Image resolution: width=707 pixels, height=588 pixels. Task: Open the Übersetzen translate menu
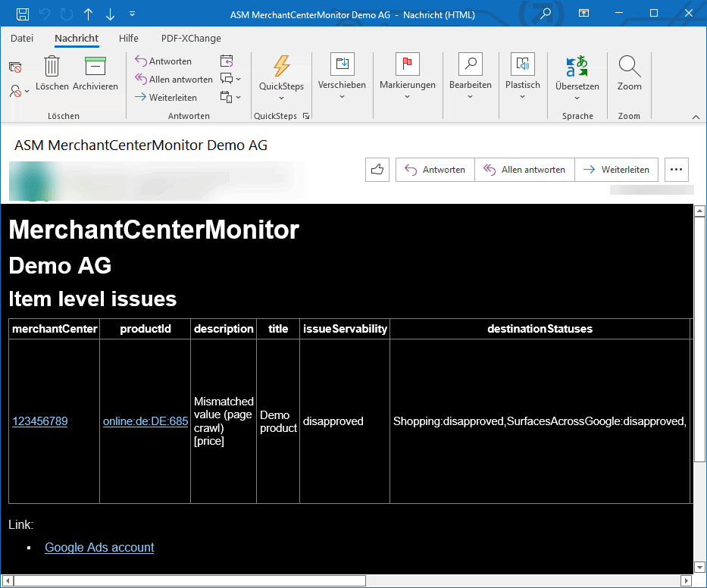tap(577, 77)
